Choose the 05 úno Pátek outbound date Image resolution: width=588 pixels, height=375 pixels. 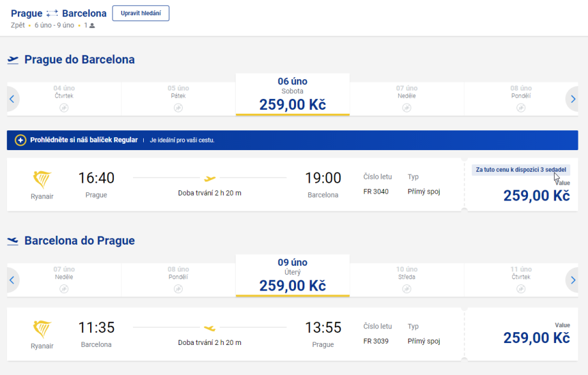pyautogui.click(x=178, y=95)
